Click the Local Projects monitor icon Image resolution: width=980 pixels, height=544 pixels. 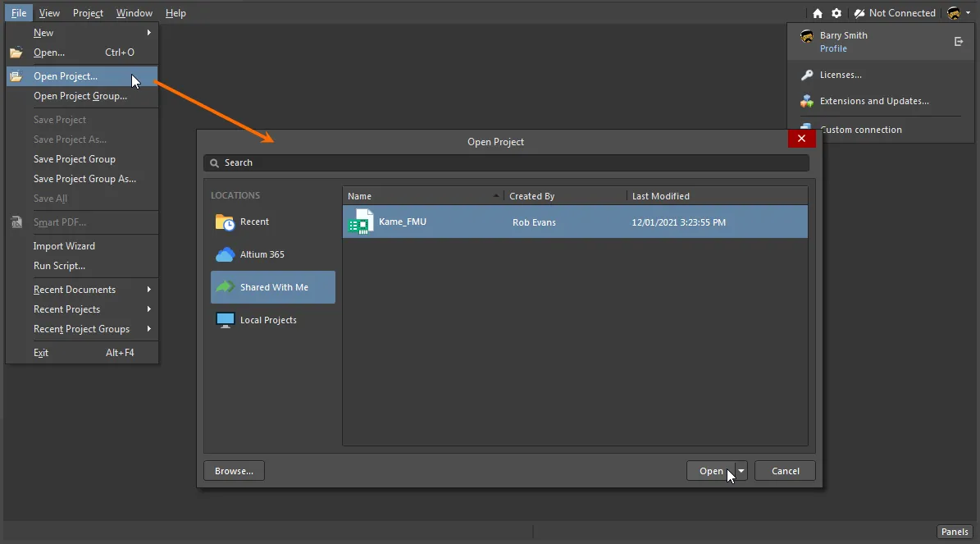[225, 320]
